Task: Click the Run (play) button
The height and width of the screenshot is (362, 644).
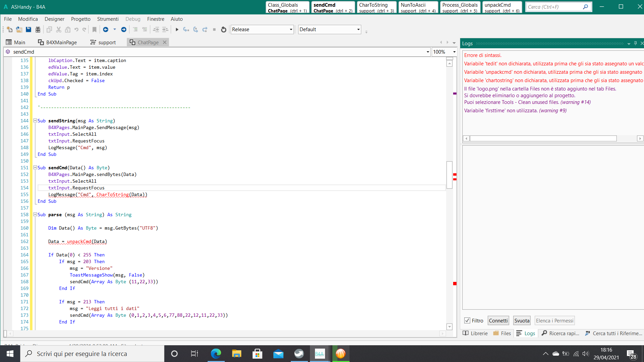Action: point(177,29)
